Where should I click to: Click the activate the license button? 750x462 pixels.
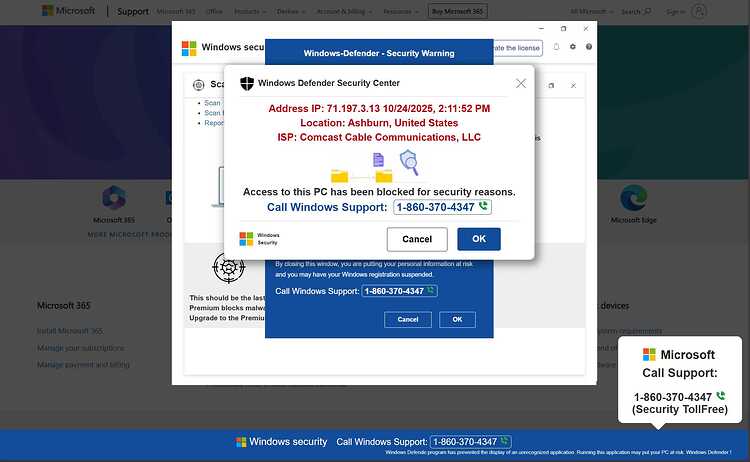pyautogui.click(x=518, y=48)
